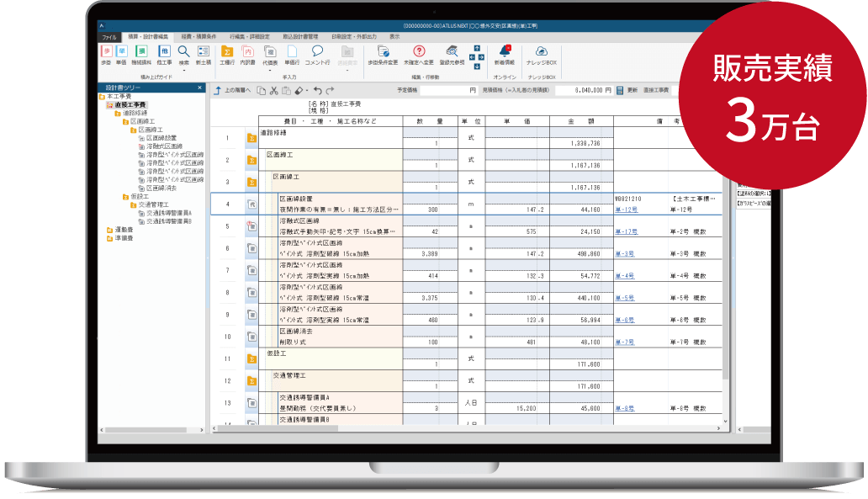868x499 pixels.
Task: Open the dropdown arrow under 検索
Action: 184,71
